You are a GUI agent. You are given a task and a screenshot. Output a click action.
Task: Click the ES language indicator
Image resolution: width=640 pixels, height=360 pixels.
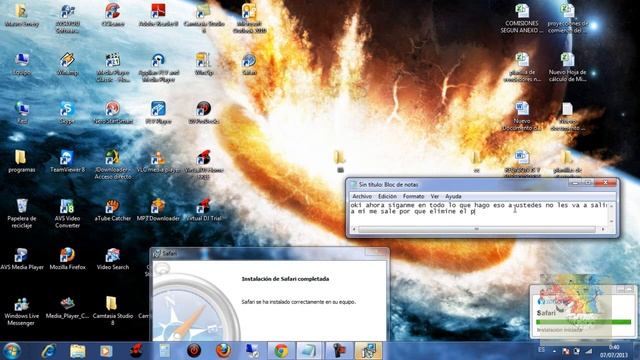541,350
